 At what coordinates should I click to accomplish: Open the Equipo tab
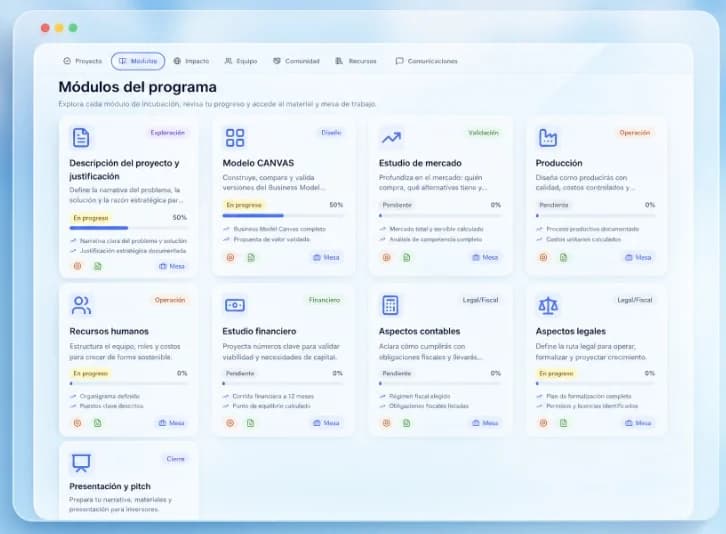click(x=241, y=61)
